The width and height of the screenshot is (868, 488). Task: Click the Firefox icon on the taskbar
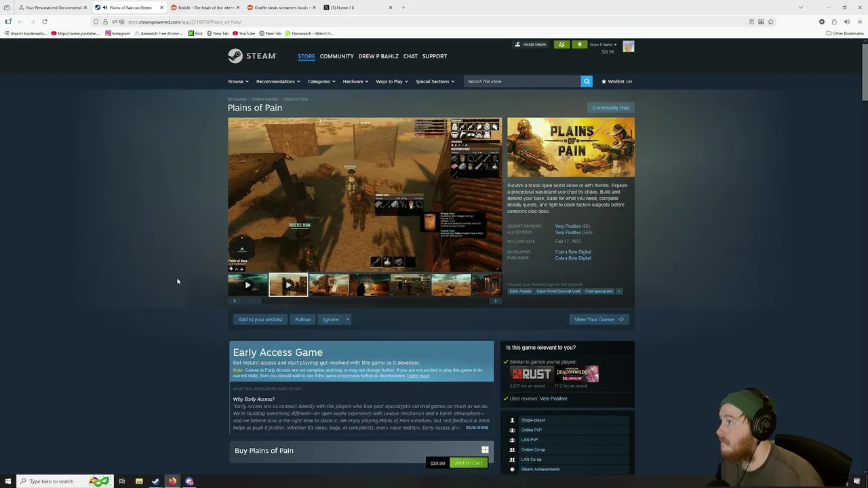pyautogui.click(x=172, y=481)
